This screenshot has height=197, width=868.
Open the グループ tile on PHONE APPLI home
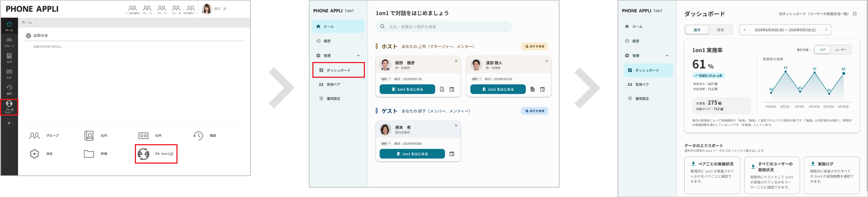44,136
